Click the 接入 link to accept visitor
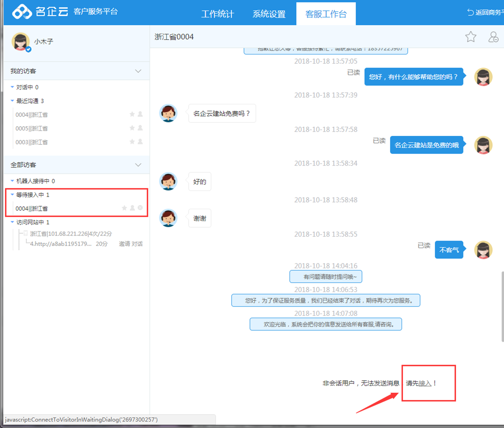Screen dimensions: 504x428 pyautogui.click(x=425, y=383)
